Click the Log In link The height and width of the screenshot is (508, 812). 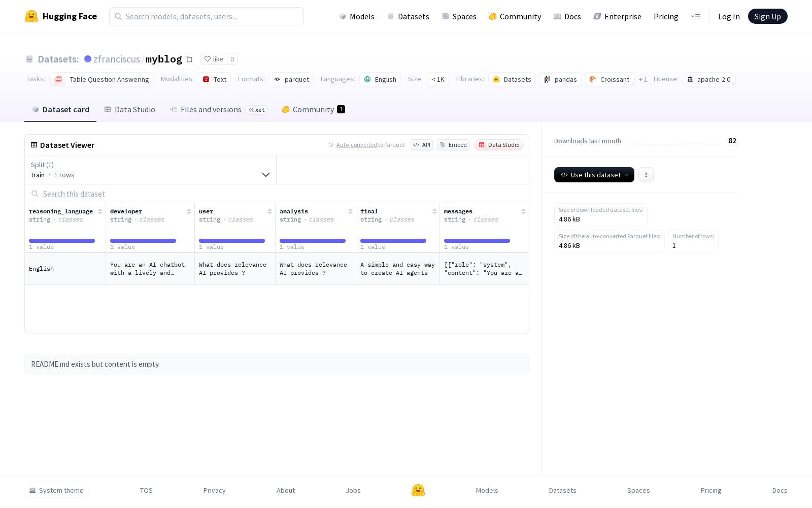[x=729, y=16]
